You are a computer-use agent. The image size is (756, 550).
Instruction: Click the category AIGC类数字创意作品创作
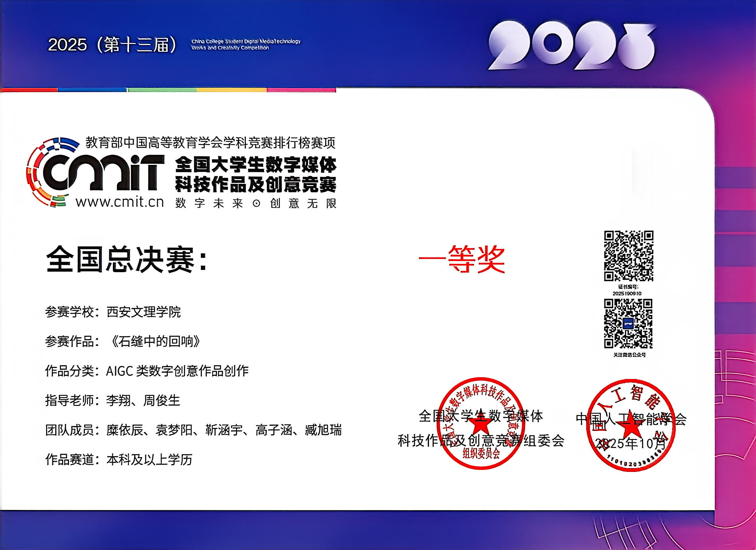point(177,371)
